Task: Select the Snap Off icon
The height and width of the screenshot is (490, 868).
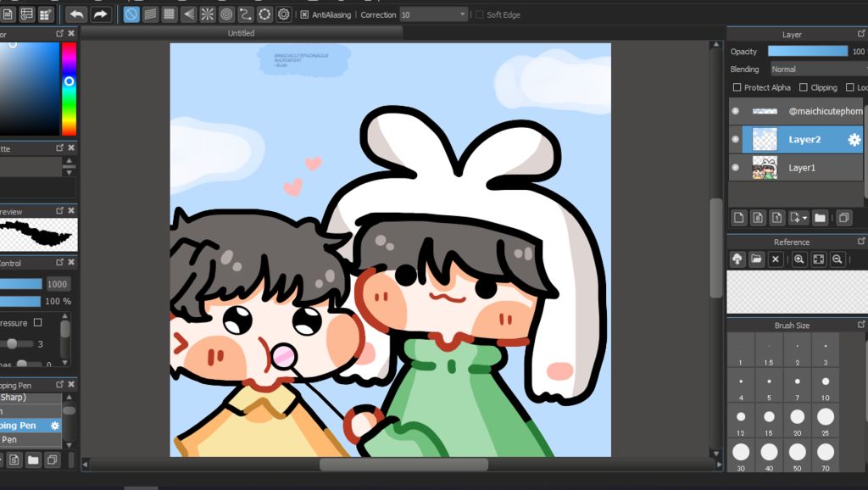Action: click(131, 14)
